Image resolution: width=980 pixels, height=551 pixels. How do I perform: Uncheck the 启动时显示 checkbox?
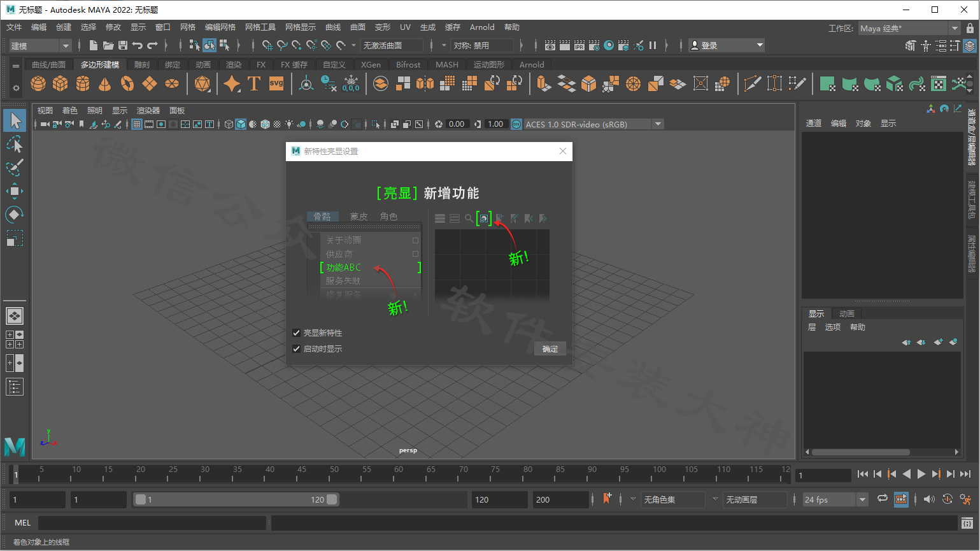coord(296,348)
